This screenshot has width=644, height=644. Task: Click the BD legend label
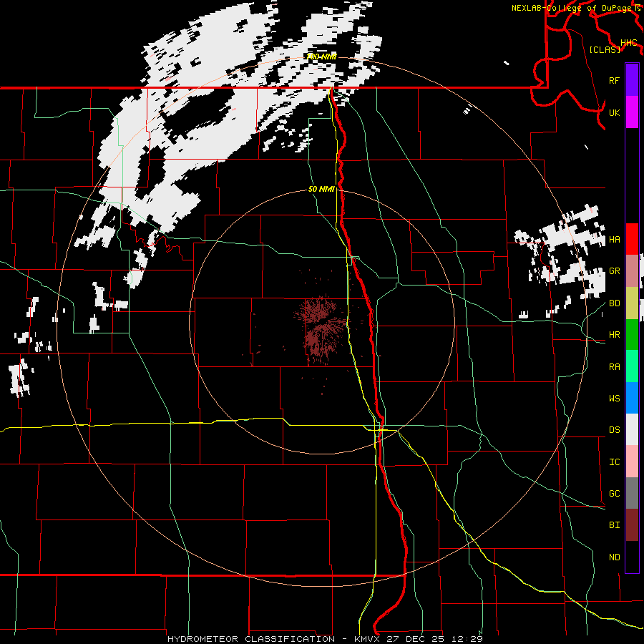615,303
